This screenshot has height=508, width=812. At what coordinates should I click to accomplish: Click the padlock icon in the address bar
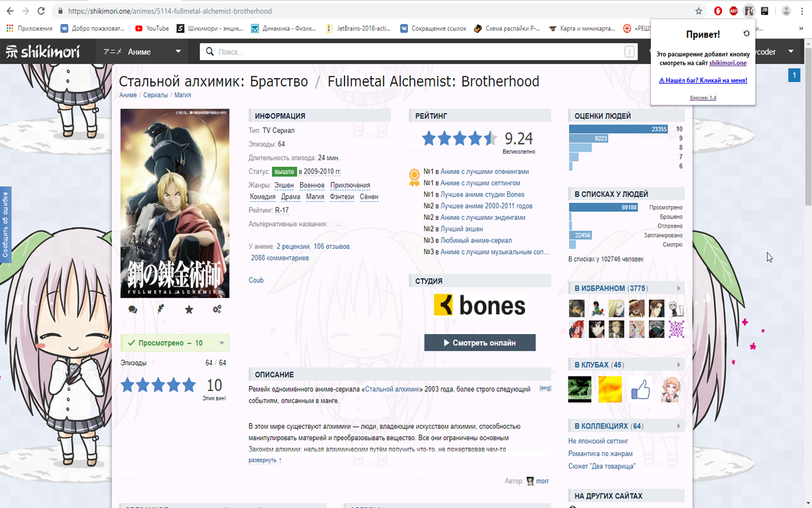pyautogui.click(x=60, y=11)
